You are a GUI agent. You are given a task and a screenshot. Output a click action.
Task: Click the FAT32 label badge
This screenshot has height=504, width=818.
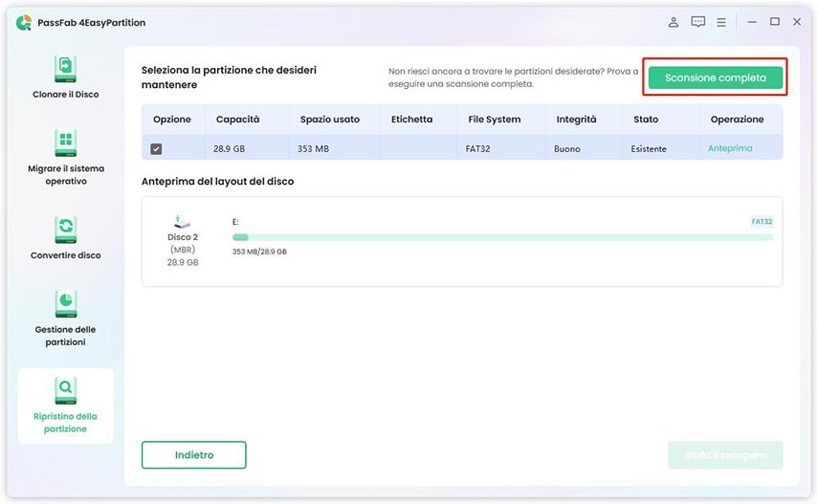coord(762,222)
